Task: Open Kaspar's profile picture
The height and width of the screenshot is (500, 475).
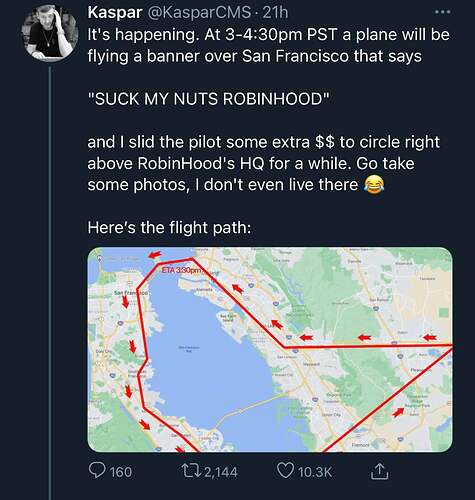Action: click(50, 35)
